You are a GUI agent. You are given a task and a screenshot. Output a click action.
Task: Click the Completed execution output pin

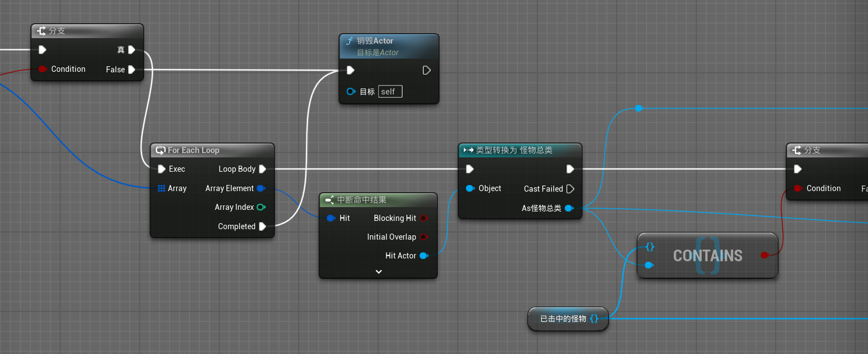click(263, 226)
